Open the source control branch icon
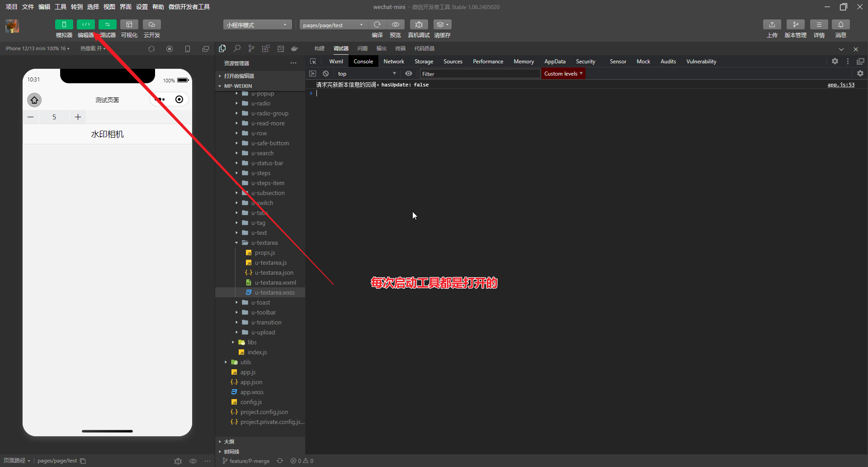Image resolution: width=868 pixels, height=467 pixels. [x=251, y=48]
